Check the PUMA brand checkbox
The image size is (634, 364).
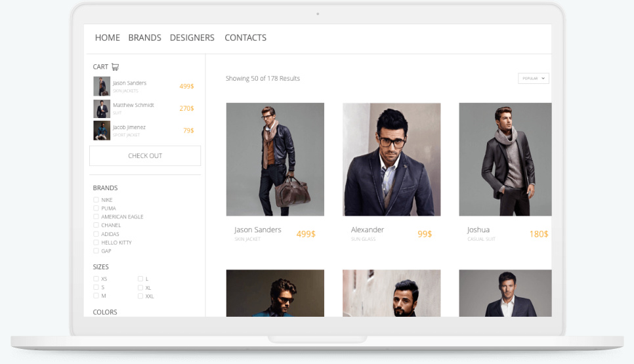coord(96,208)
